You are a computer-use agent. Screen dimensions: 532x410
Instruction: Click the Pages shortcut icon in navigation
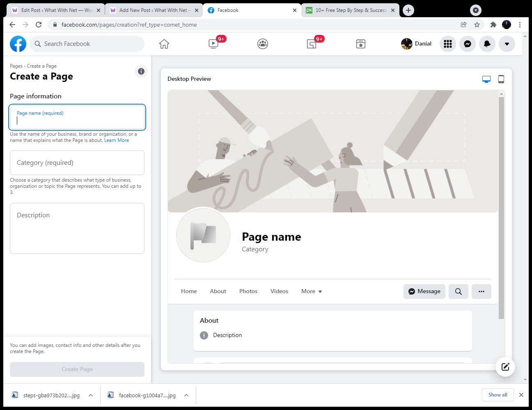tap(360, 43)
